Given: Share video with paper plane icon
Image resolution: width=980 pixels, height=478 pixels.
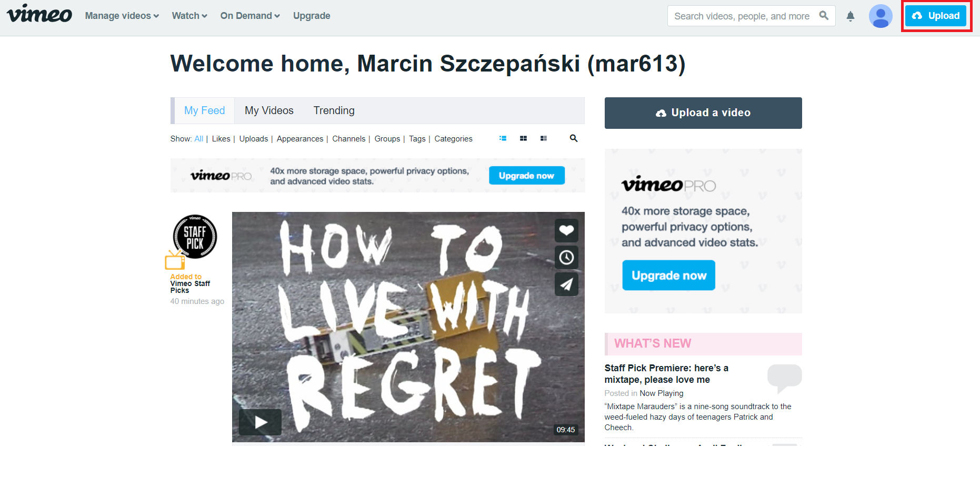Looking at the screenshot, I should (566, 284).
